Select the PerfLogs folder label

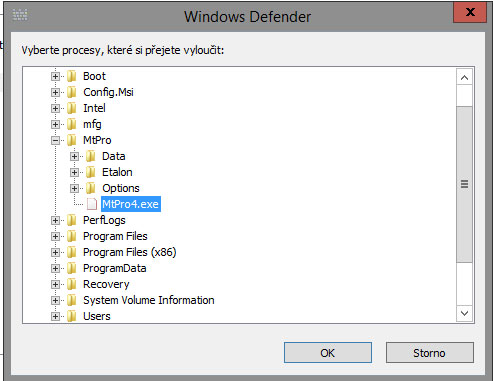click(104, 220)
